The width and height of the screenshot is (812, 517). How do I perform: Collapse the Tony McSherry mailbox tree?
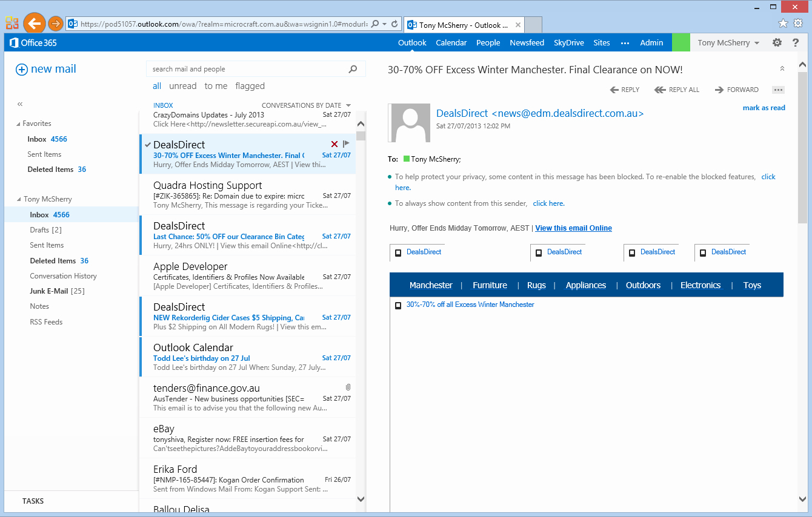click(18, 199)
